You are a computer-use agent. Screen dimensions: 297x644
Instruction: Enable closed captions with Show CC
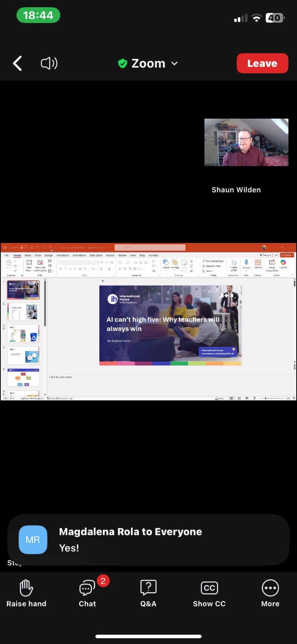pyautogui.click(x=209, y=593)
